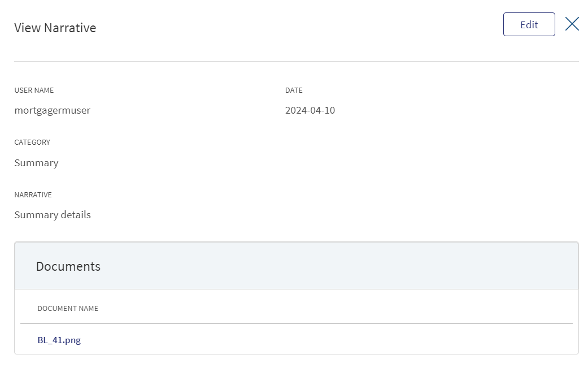Click the USER NAME label

[x=34, y=90]
